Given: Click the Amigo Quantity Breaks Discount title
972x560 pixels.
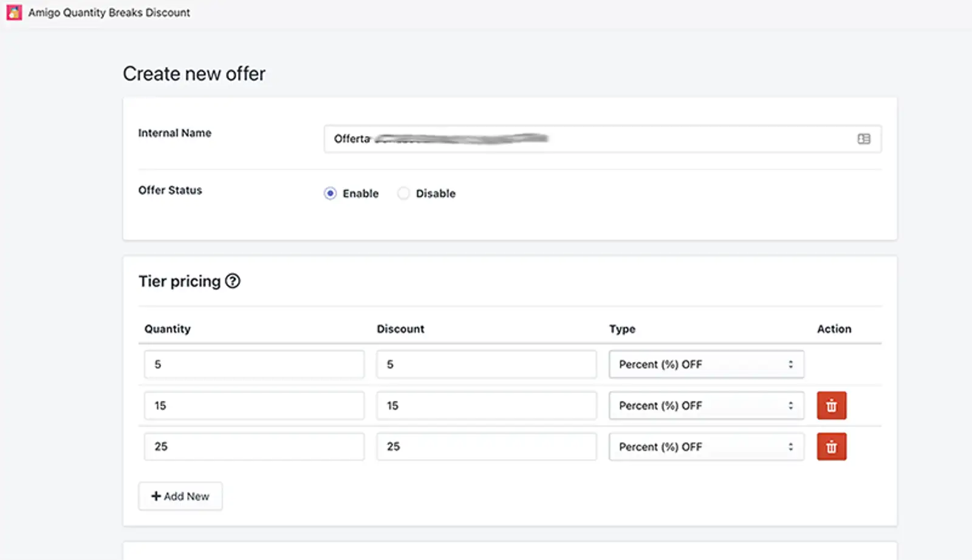Looking at the screenshot, I should point(109,12).
